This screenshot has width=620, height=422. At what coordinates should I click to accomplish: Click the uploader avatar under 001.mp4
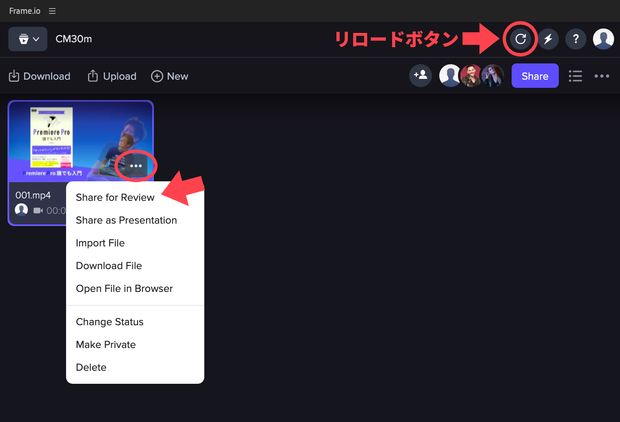[21, 210]
